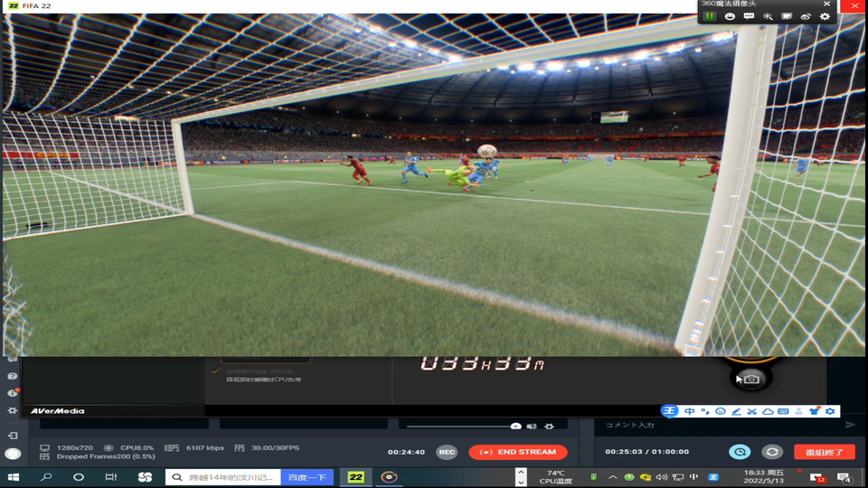
Task: Click network icon in system tray
Action: (678, 477)
